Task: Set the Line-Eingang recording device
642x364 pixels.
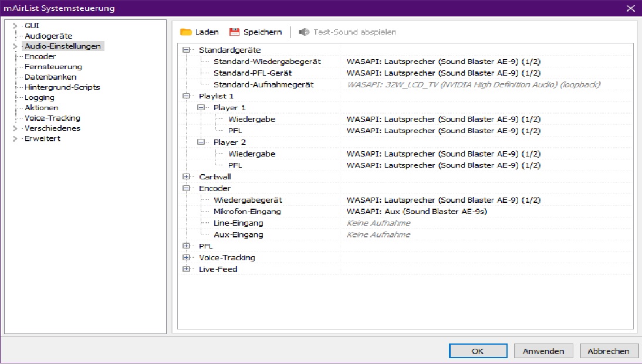Action: [x=378, y=223]
